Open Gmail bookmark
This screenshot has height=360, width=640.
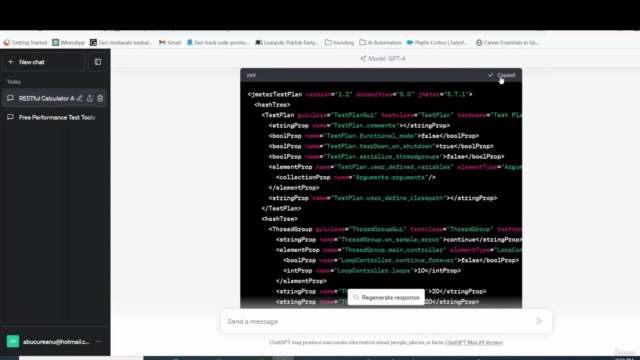[x=170, y=42]
